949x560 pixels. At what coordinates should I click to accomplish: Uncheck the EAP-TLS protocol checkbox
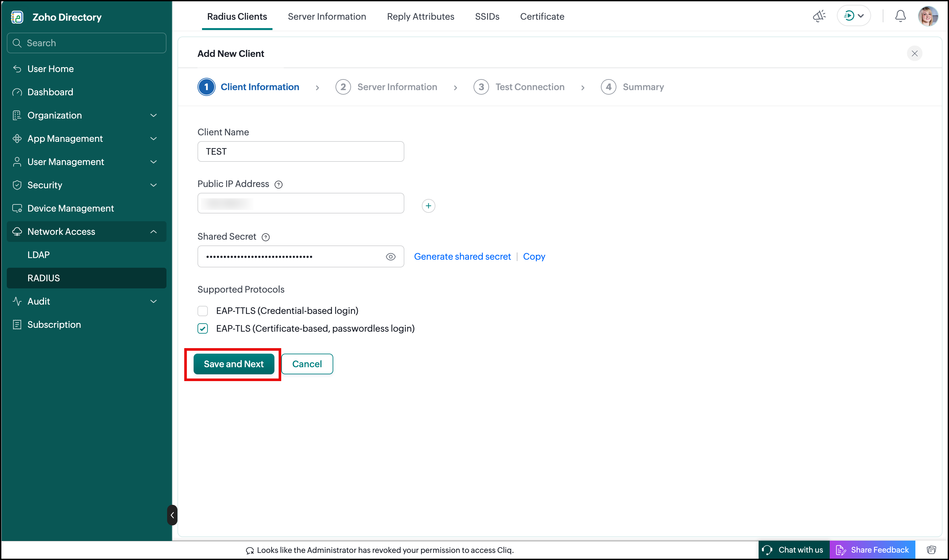[x=203, y=329]
